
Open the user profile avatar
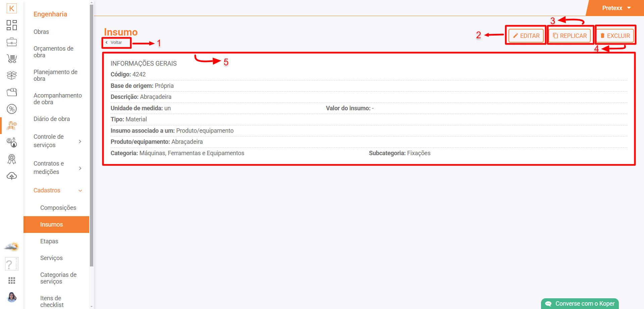pos(12,297)
